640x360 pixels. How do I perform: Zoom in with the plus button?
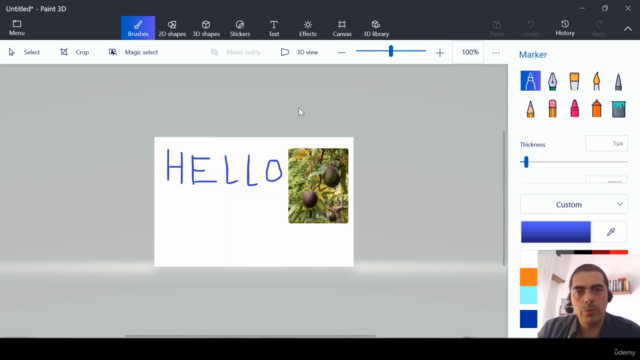[x=440, y=53]
